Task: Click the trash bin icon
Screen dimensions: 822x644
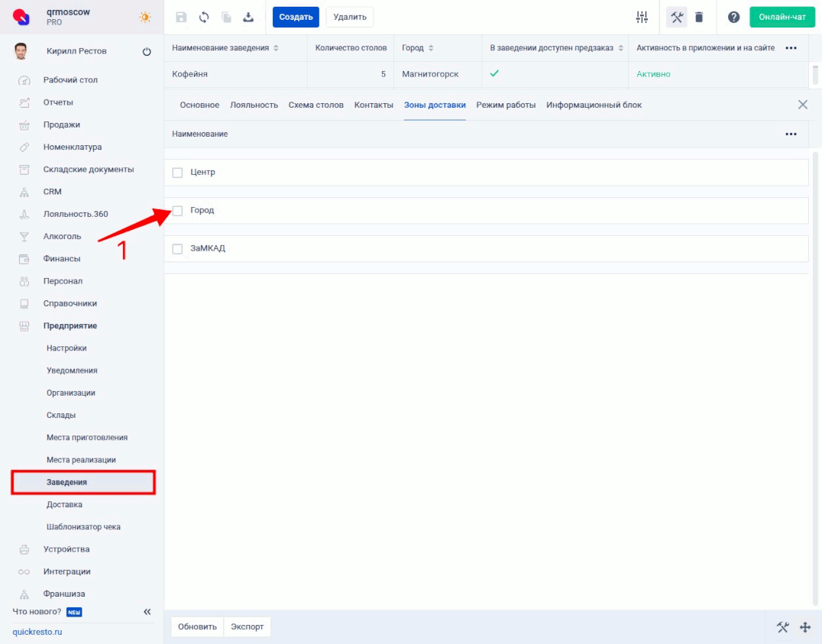Action: 699,17
